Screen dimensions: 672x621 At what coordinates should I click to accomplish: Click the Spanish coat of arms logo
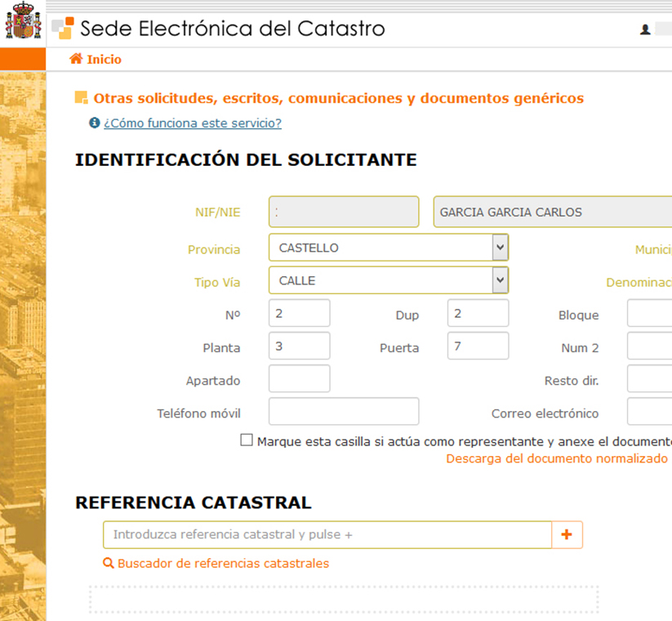[23, 22]
